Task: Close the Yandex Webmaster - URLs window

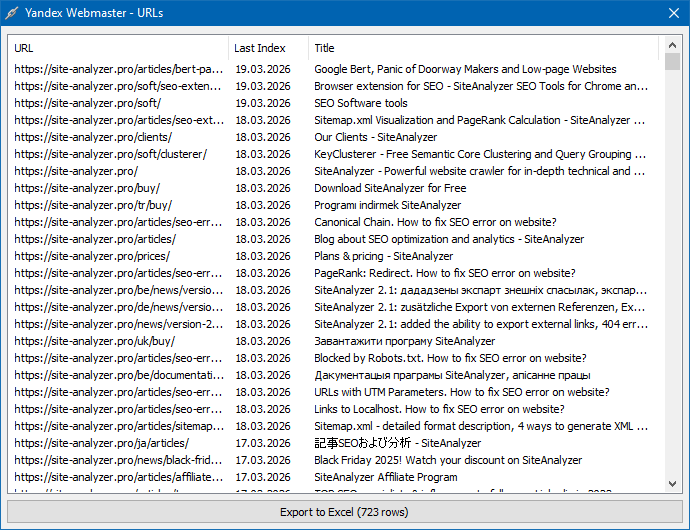Action: pyautogui.click(x=674, y=13)
